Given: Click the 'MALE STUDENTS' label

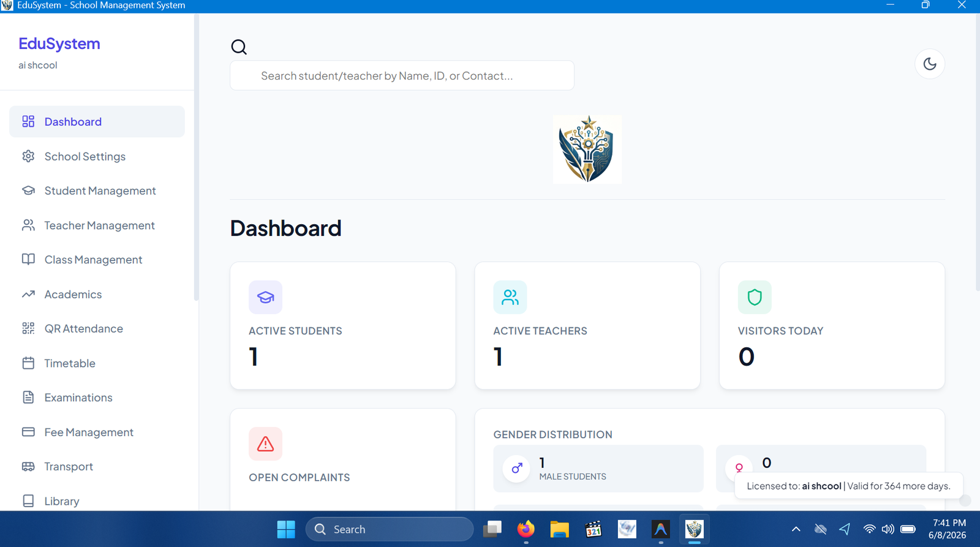Looking at the screenshot, I should tap(573, 477).
